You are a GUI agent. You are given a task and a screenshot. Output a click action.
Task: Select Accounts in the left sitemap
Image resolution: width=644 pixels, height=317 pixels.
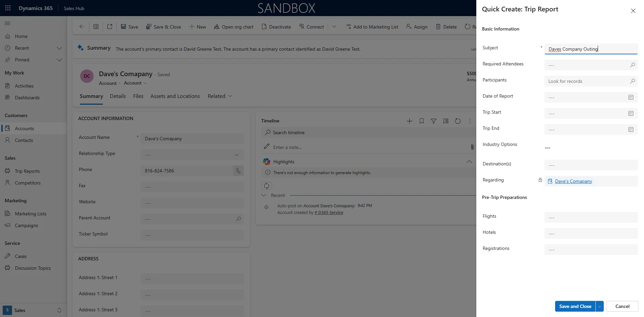coord(25,128)
